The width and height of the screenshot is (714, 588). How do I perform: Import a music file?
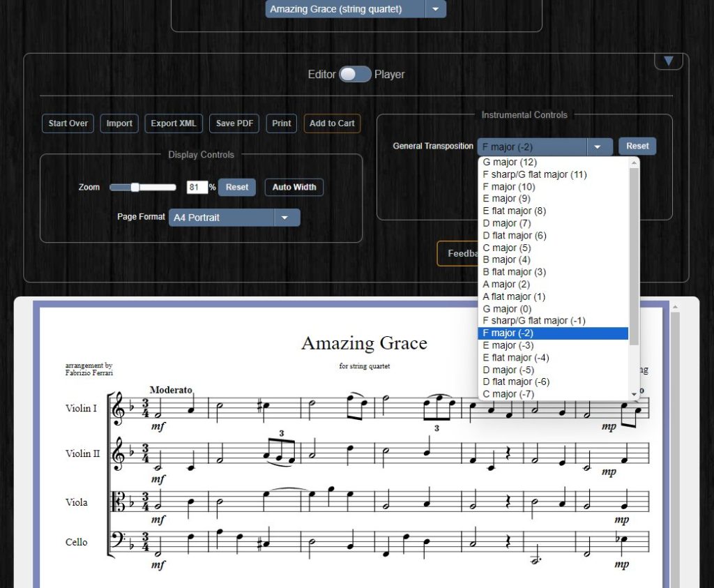click(x=119, y=123)
